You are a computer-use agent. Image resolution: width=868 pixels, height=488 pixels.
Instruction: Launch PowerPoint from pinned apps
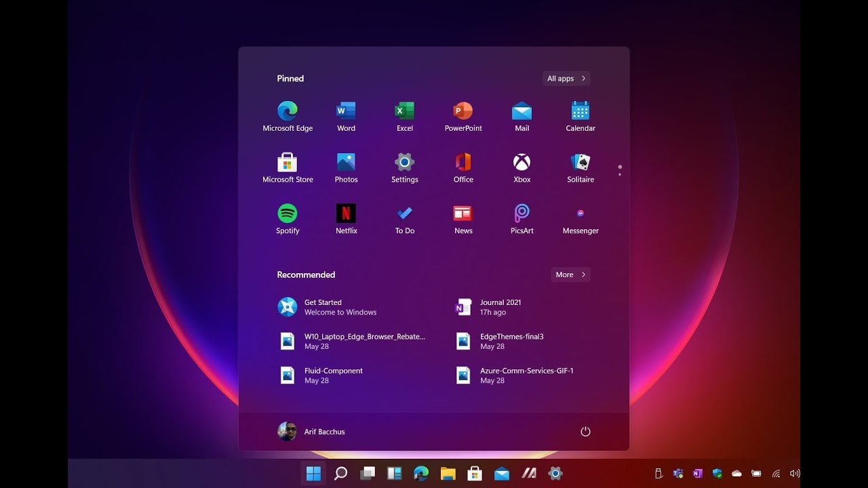(x=463, y=117)
